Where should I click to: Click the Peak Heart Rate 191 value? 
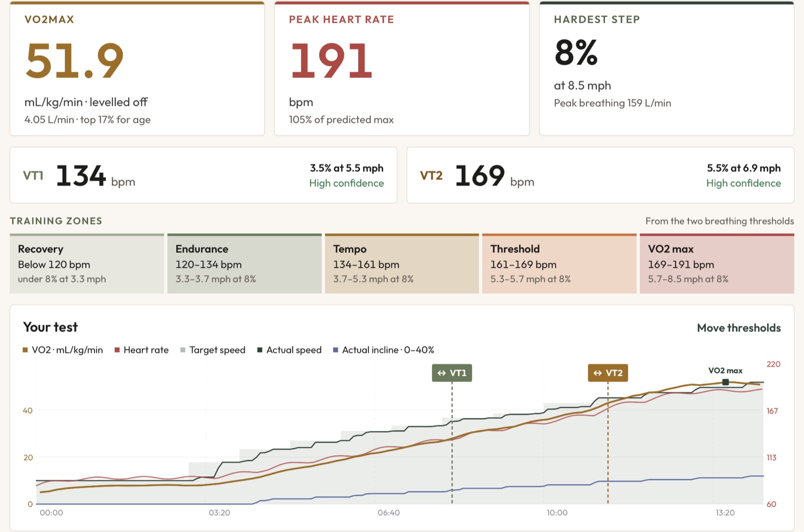[x=331, y=61]
